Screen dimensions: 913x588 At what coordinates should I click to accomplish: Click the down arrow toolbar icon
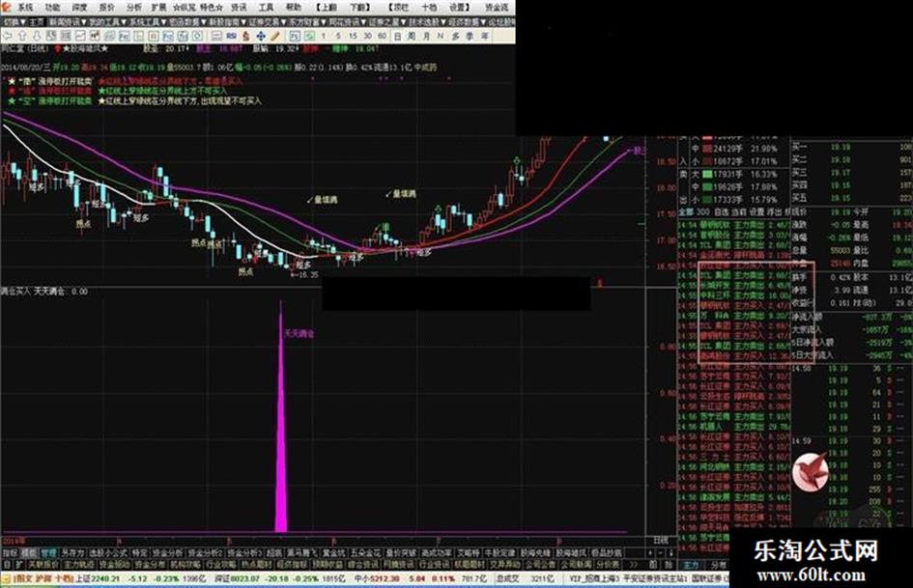point(37,36)
